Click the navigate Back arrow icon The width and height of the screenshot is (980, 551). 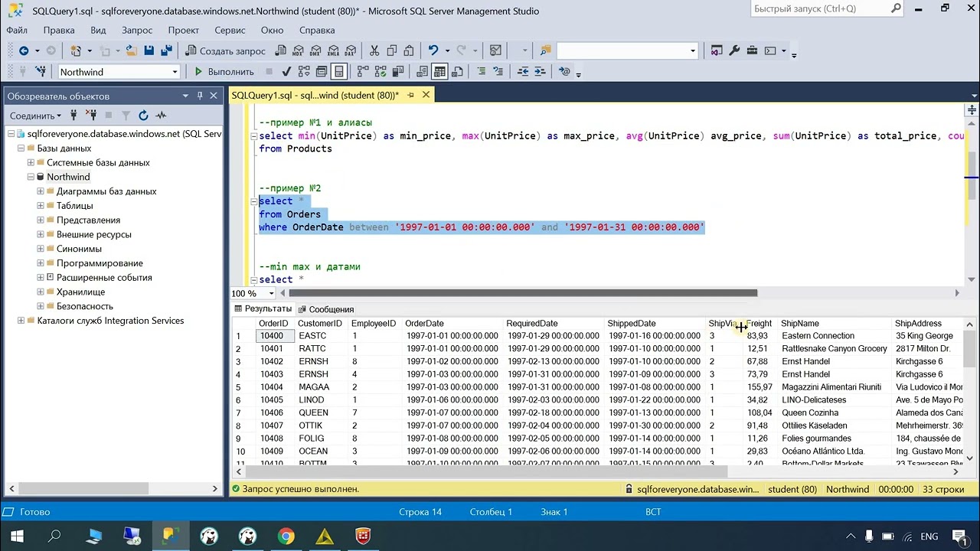point(24,51)
